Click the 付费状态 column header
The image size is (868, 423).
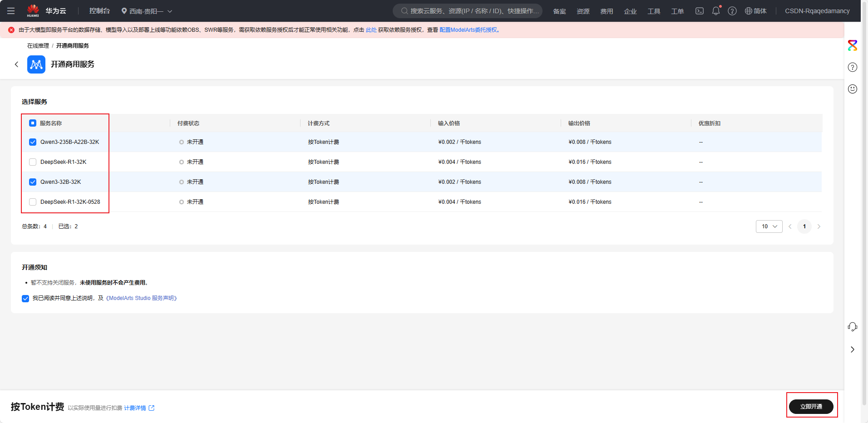click(188, 123)
